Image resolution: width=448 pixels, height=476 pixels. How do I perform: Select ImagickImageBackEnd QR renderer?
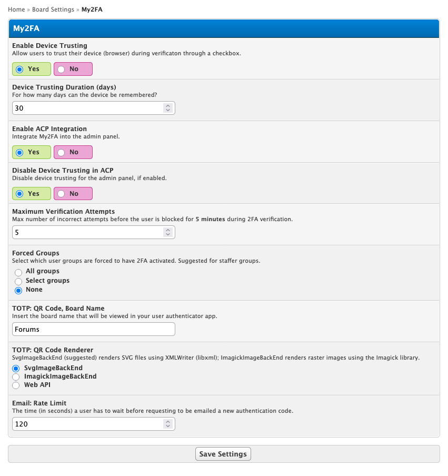16,377
